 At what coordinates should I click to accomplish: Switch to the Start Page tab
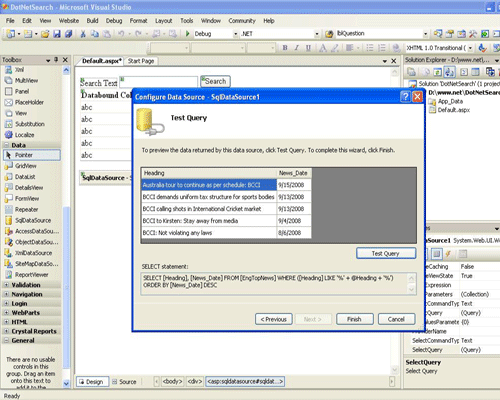(141, 61)
